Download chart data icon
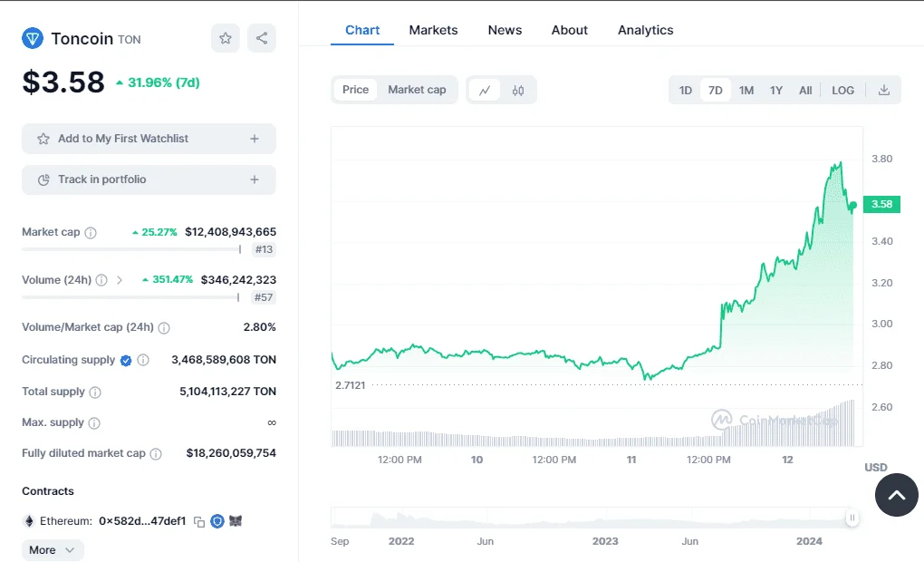The image size is (924, 562). (x=884, y=90)
